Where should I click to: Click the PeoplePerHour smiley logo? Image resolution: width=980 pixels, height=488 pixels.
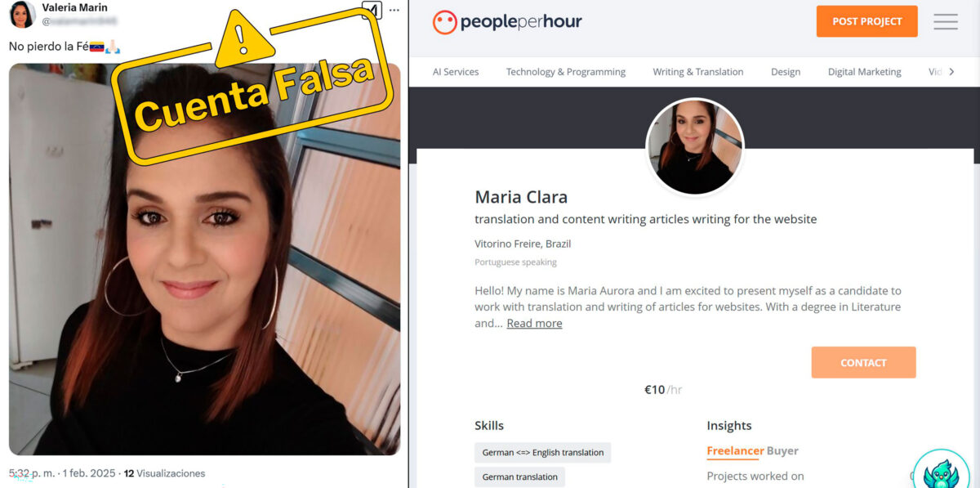445,22
